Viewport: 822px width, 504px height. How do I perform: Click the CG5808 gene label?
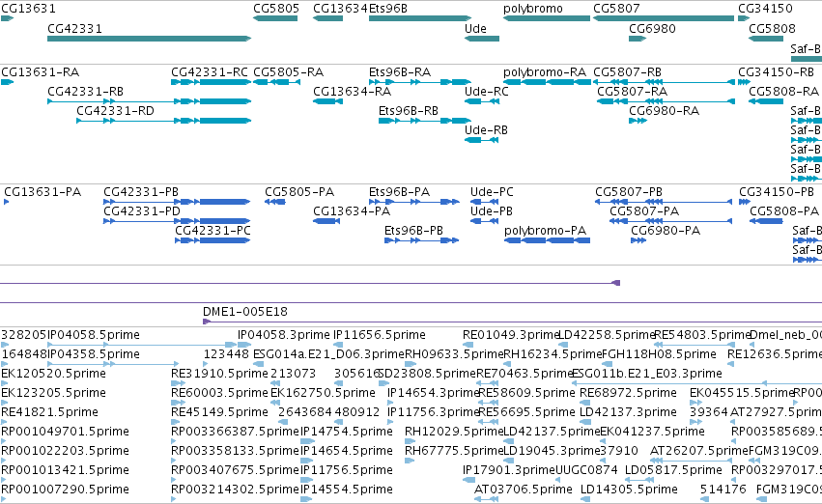772,29
